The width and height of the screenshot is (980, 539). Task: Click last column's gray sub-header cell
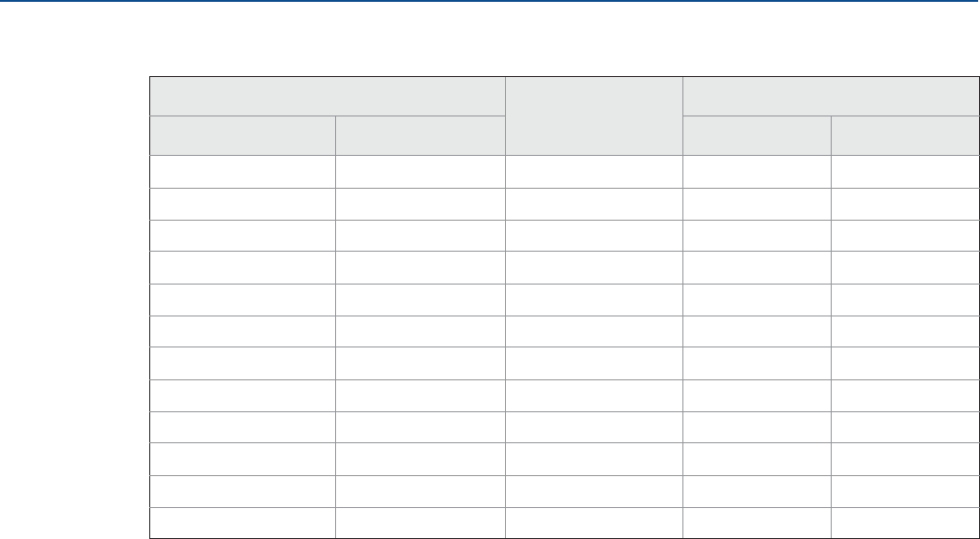tap(901, 135)
